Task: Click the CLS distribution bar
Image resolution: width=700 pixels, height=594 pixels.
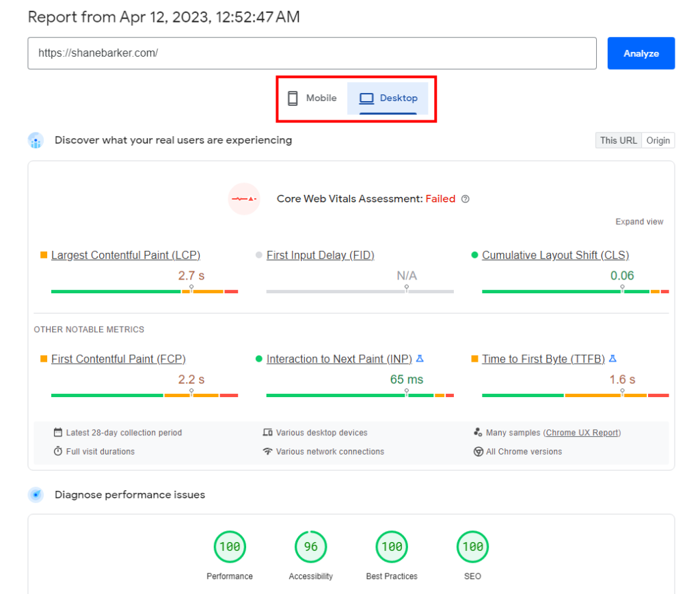Action: point(576,291)
